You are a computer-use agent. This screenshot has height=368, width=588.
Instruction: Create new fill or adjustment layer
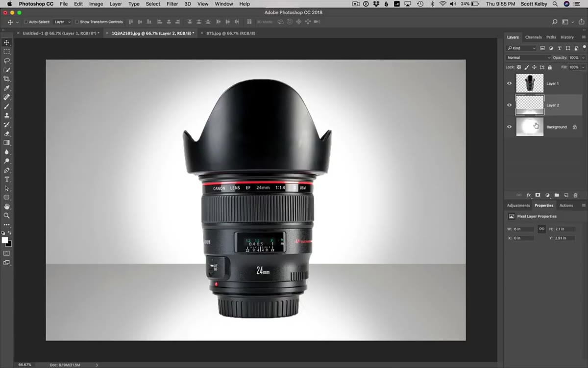click(x=547, y=195)
